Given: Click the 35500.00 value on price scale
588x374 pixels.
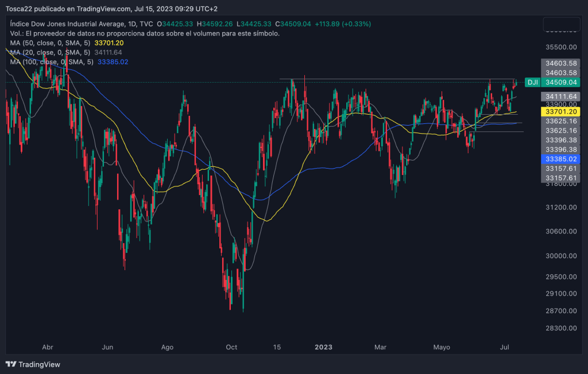Looking at the screenshot, I should (560, 48).
